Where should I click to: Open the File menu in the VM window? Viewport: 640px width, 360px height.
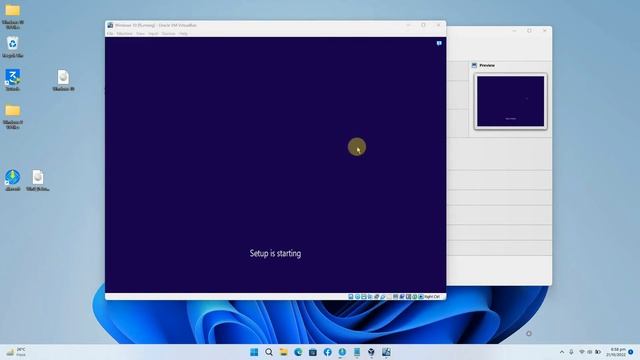[x=110, y=33]
